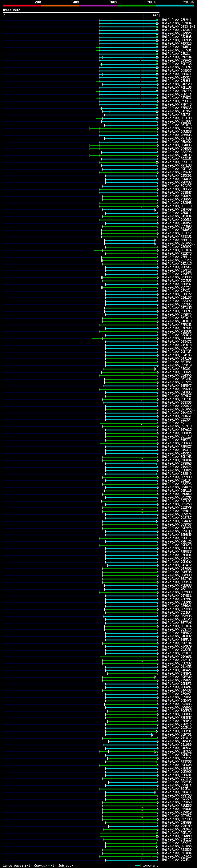Click the green ~80% identity legend bar
197x868 pixels.
click(137, 6)
